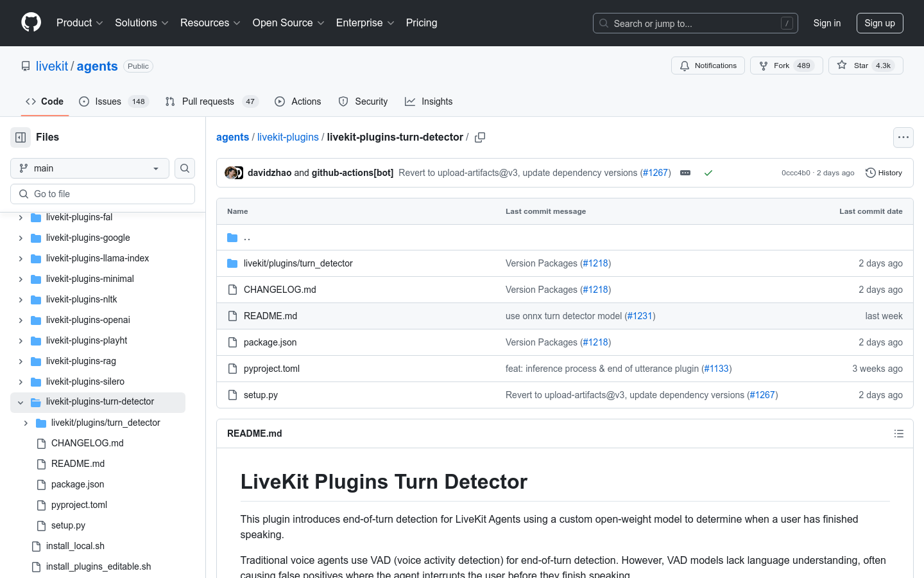The height and width of the screenshot is (578, 924).
Task: Open the more options three-dot button
Action: (903, 137)
